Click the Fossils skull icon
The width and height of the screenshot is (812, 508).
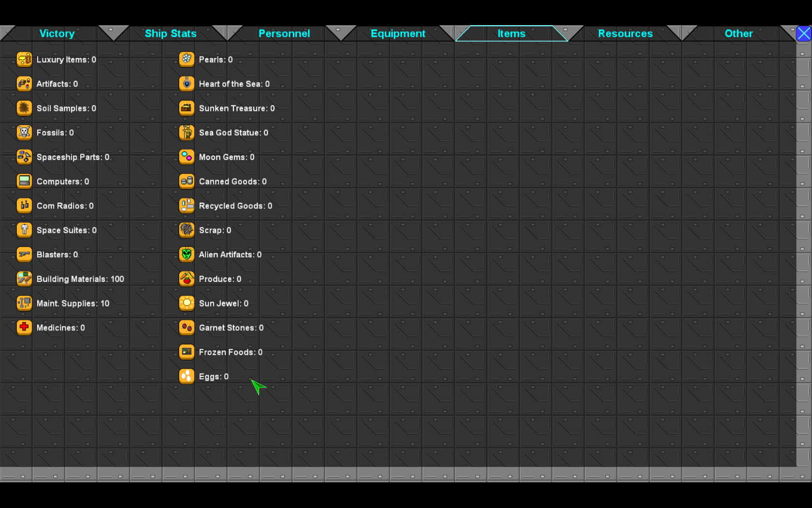pos(24,133)
